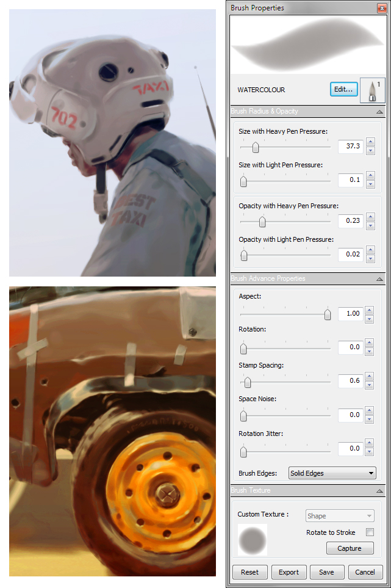Click the Rotation slider handle
This screenshot has height=588, width=391.
tap(243, 349)
